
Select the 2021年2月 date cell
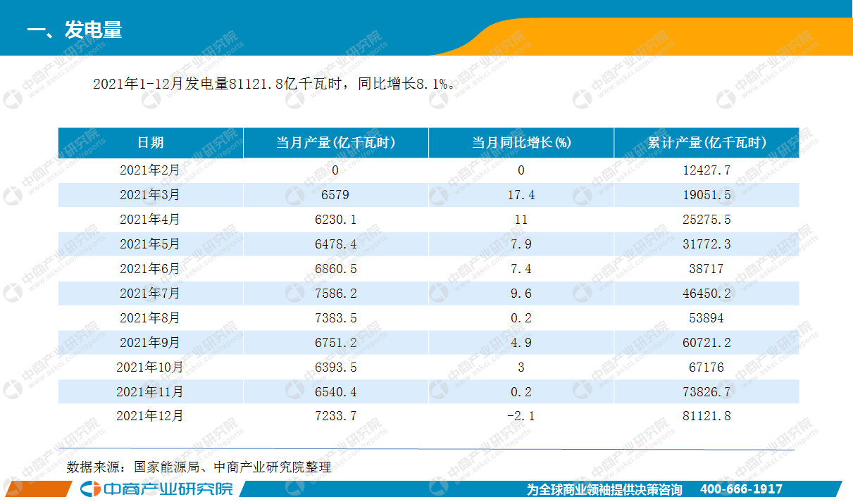click(150, 170)
